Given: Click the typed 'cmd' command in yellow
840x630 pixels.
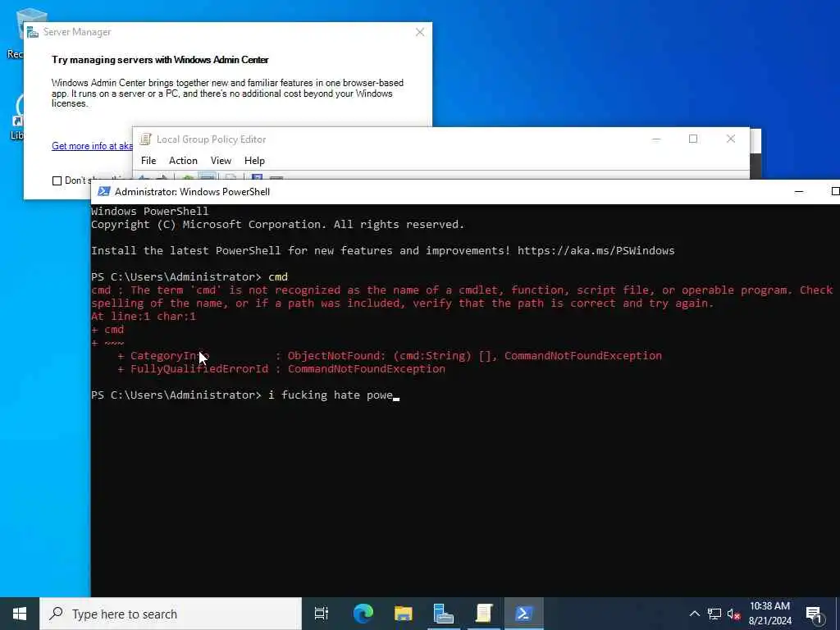Looking at the screenshot, I should coord(278,277).
